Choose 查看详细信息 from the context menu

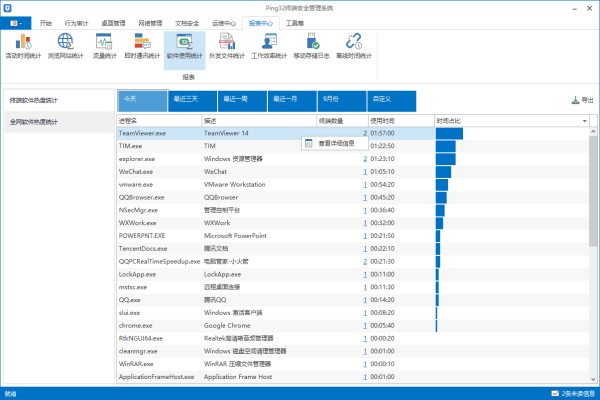pos(335,143)
